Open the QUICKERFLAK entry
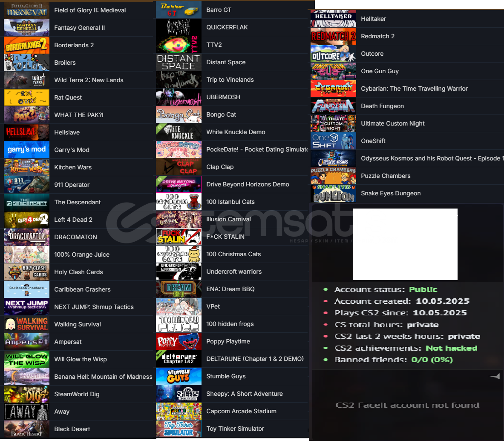 point(227,27)
